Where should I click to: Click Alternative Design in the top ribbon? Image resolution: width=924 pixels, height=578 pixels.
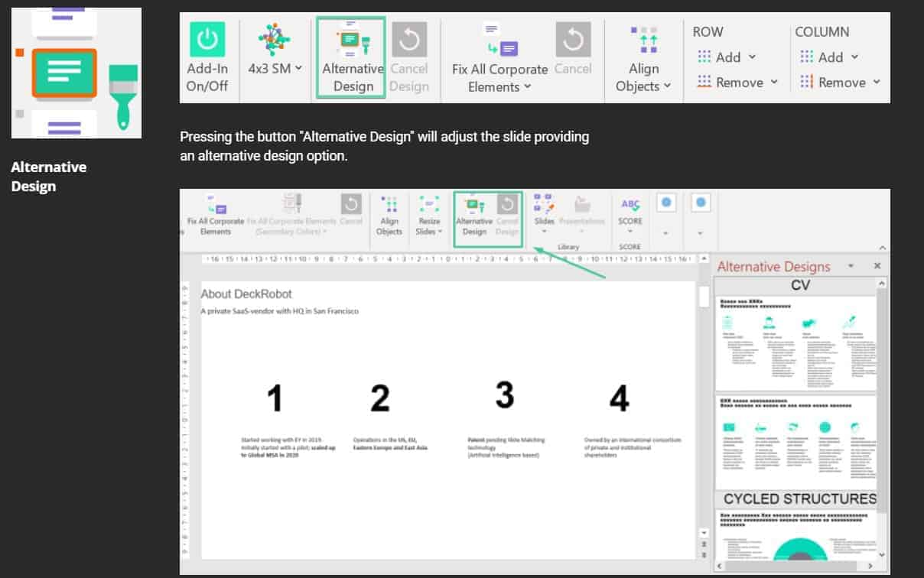pyautogui.click(x=353, y=57)
